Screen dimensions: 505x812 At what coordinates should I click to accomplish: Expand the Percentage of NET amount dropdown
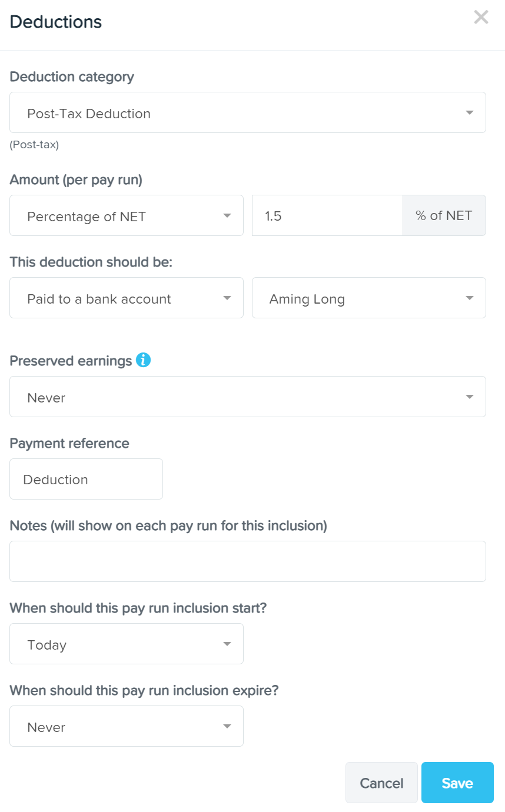pyautogui.click(x=127, y=215)
